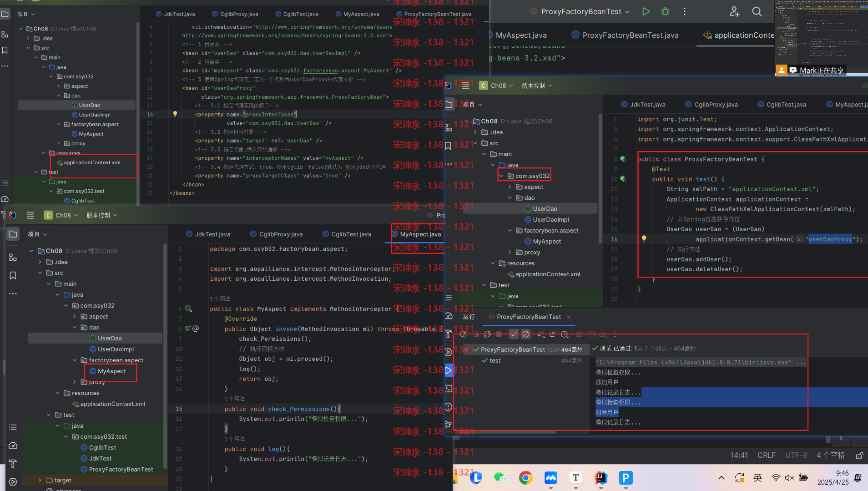Screen dimensions: 868x491
Task: Click the 4 个空格 indent setting in the status bar
Action: [x=831, y=455]
